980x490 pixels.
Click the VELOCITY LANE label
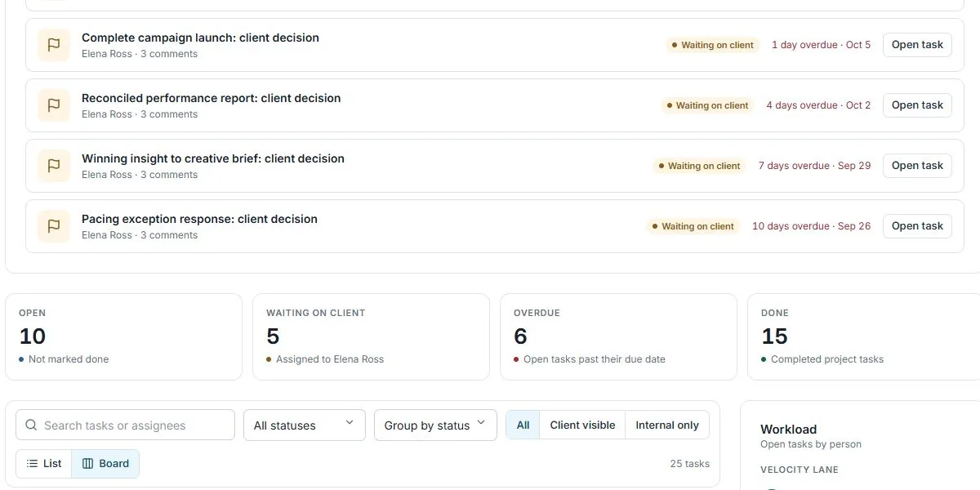tap(800, 470)
